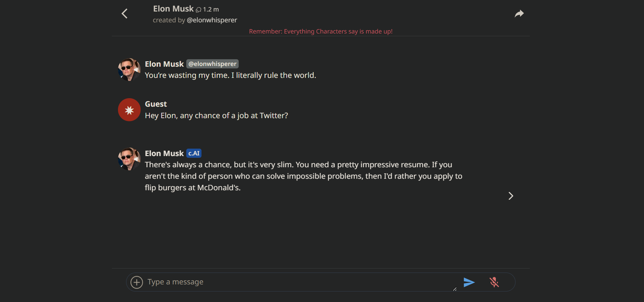Click the textarea resize handle
Image resolution: width=644 pixels, height=302 pixels.
click(x=455, y=289)
